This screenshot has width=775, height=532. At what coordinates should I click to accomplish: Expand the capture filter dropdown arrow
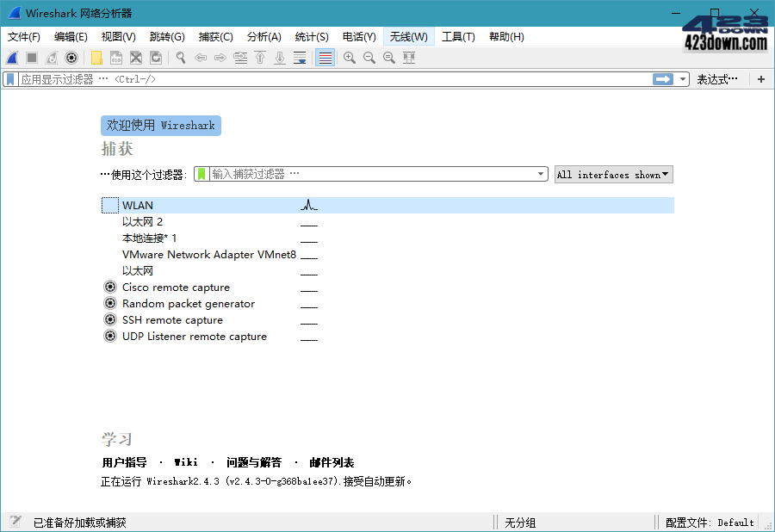(541, 174)
